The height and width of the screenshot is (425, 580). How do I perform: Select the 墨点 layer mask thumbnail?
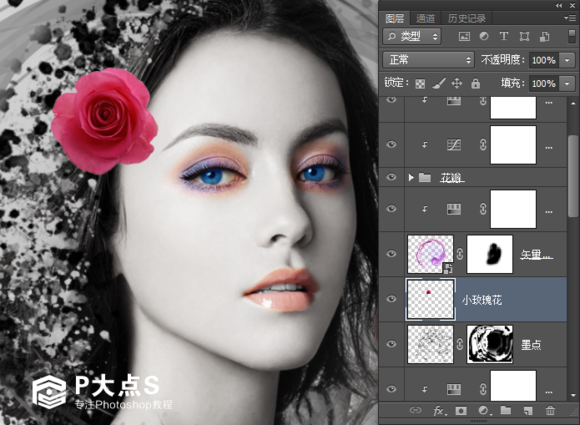pyautogui.click(x=490, y=344)
